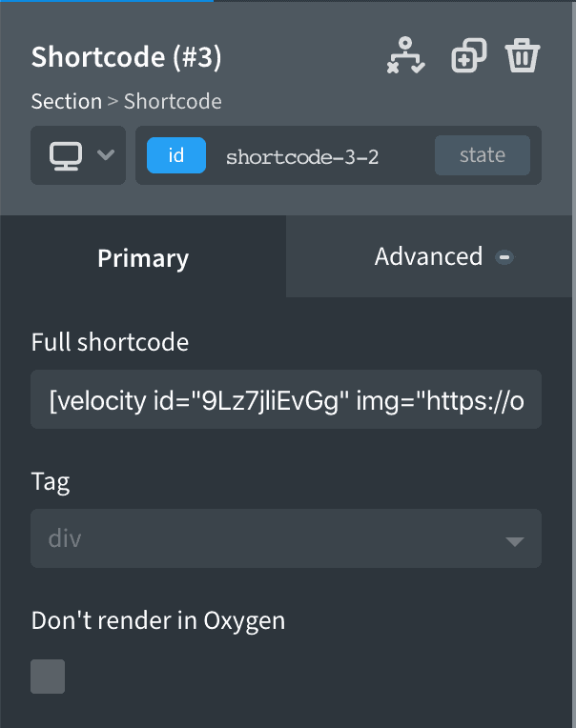576x728 pixels.
Task: Go to Section in the breadcrumb
Action: [x=66, y=101]
